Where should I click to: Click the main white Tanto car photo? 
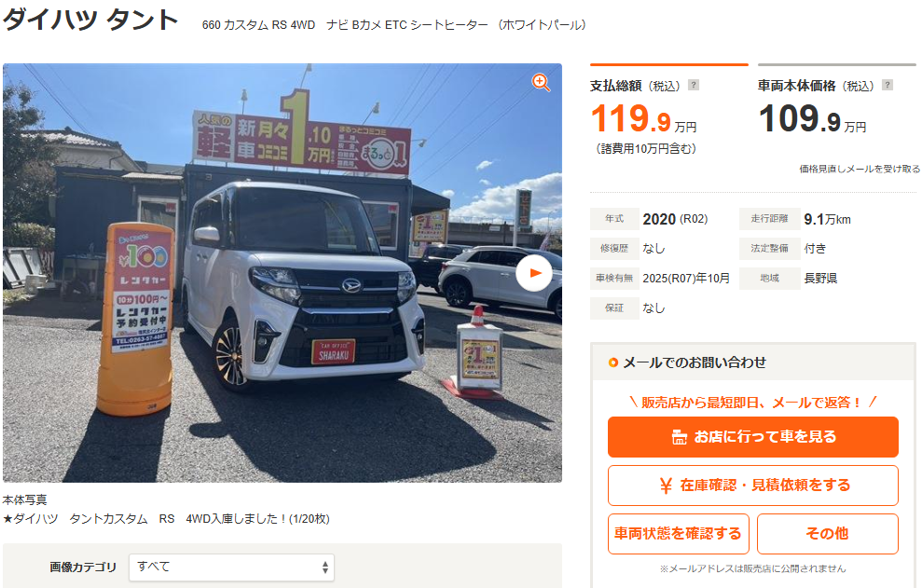click(282, 273)
